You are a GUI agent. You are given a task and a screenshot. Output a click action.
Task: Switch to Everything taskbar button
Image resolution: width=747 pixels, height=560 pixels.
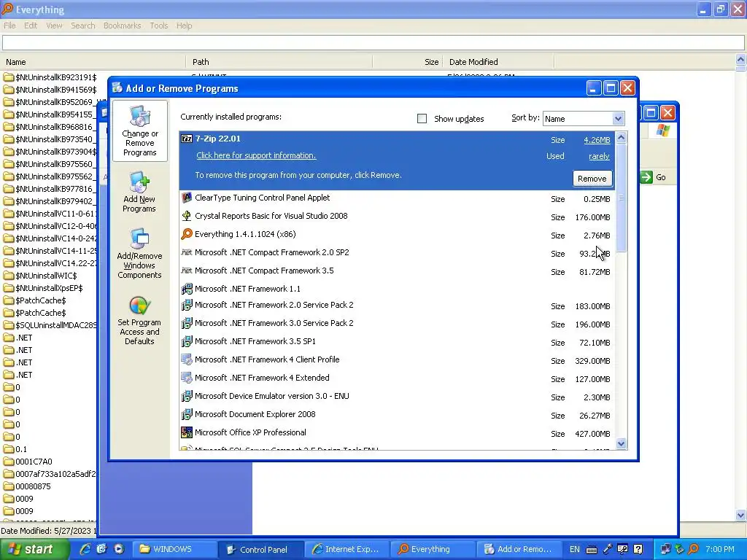pyautogui.click(x=433, y=549)
